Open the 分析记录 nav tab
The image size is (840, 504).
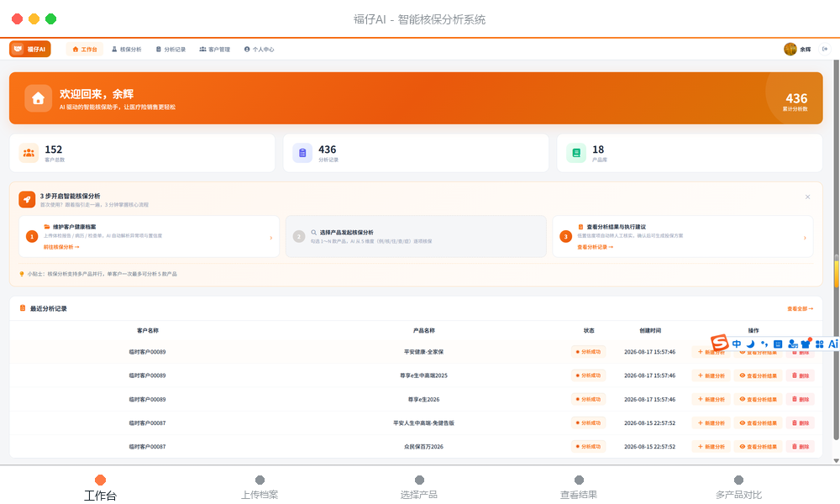[171, 50]
